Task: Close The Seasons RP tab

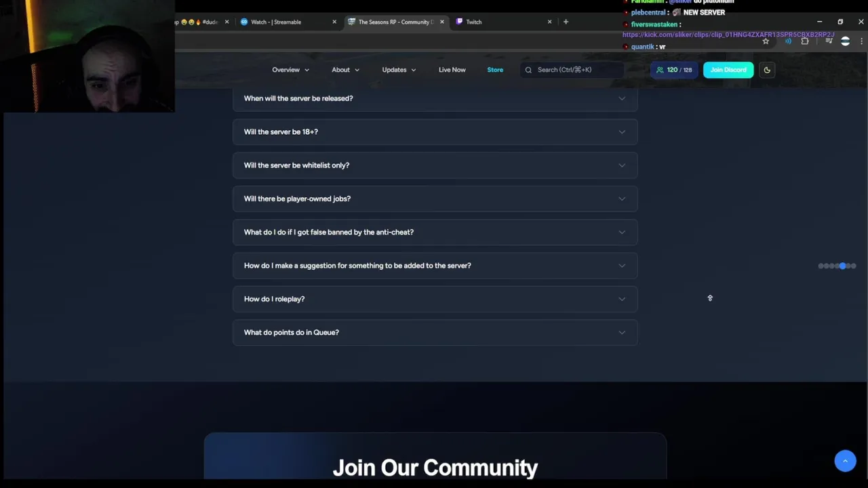Action: pyautogui.click(x=442, y=22)
